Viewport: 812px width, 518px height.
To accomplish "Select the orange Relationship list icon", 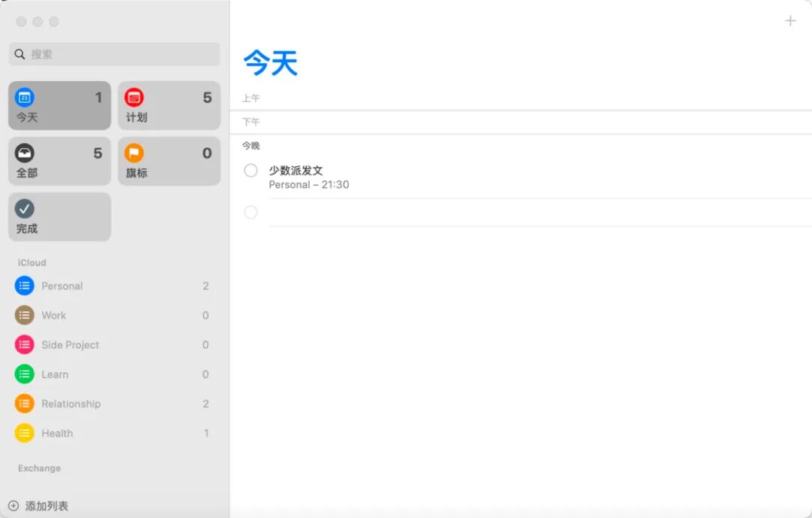I will click(24, 404).
